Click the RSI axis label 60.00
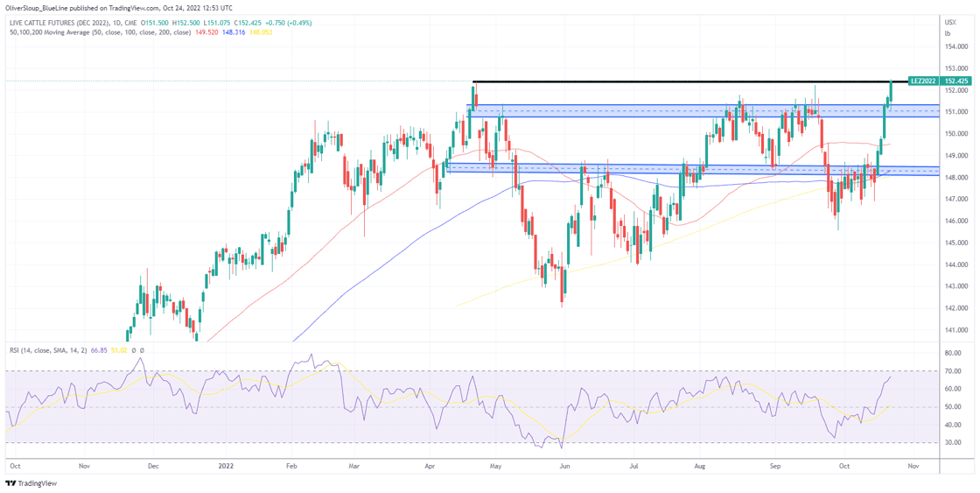 [953, 389]
